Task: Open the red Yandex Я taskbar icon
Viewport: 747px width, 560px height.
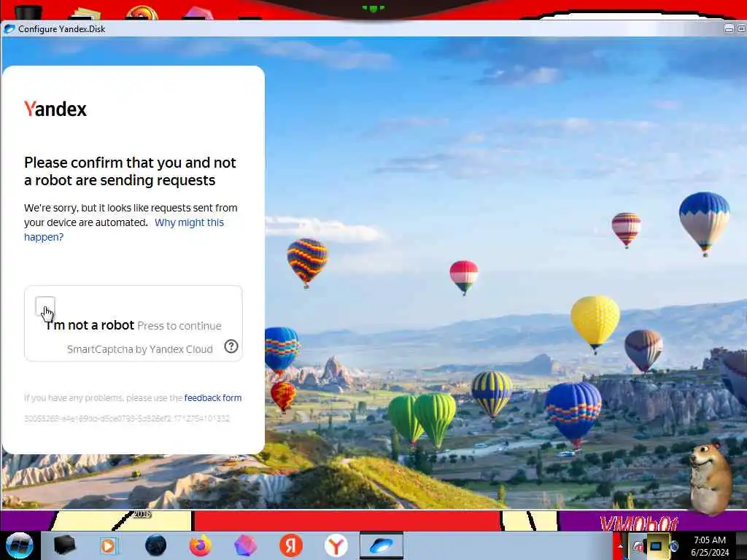Action: pos(290,545)
